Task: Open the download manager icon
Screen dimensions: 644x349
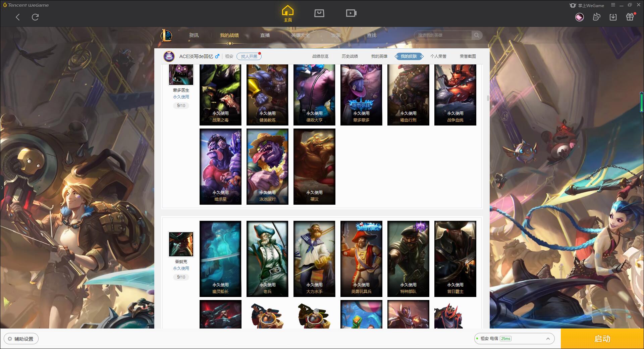Action: (x=613, y=17)
